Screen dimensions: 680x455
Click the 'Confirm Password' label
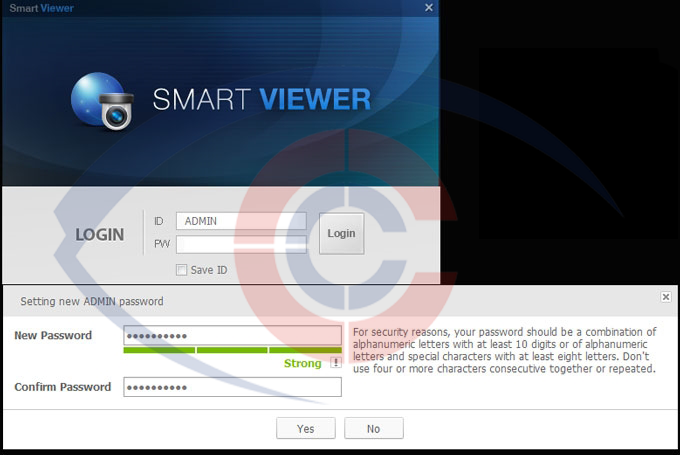[x=62, y=387]
